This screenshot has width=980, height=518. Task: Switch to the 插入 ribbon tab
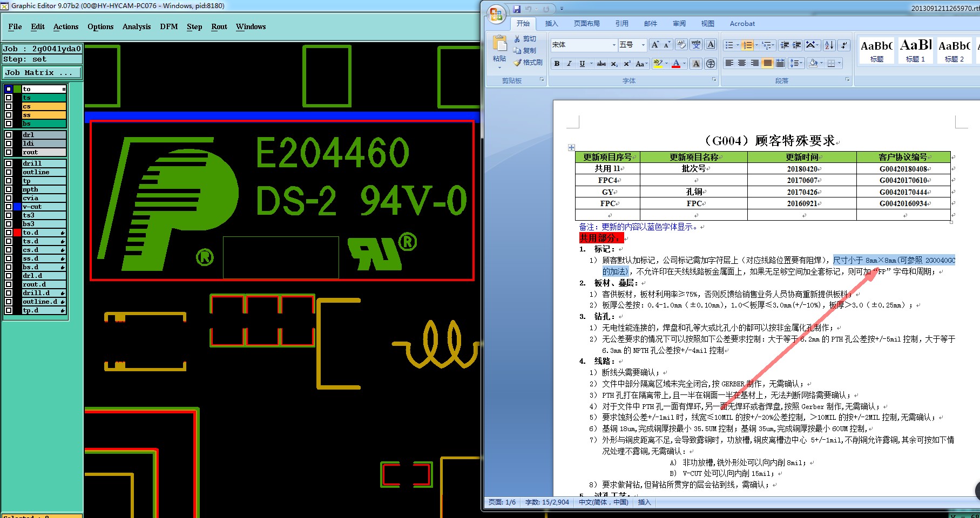click(x=551, y=24)
